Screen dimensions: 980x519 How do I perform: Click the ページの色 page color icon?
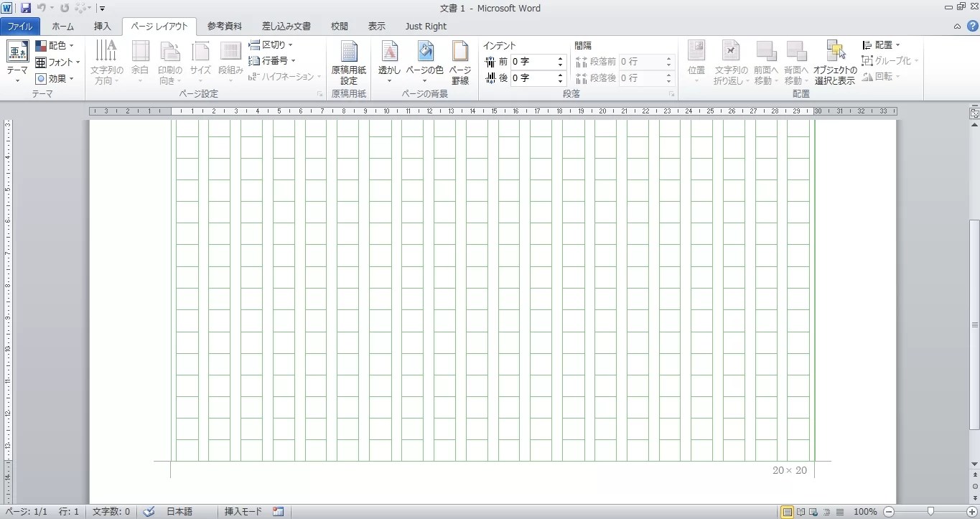pos(425,52)
